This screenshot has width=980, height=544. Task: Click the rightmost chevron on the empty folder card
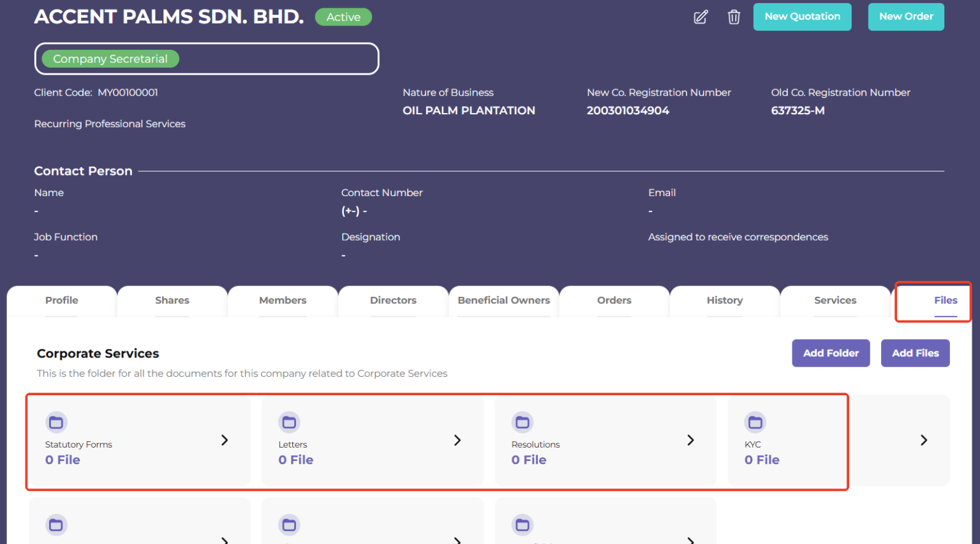click(x=923, y=440)
